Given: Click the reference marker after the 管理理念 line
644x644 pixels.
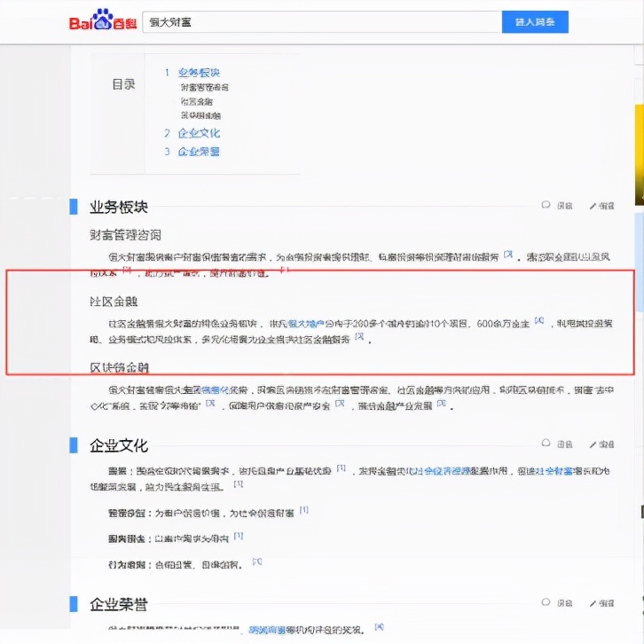Looking at the screenshot, I should (x=304, y=510).
